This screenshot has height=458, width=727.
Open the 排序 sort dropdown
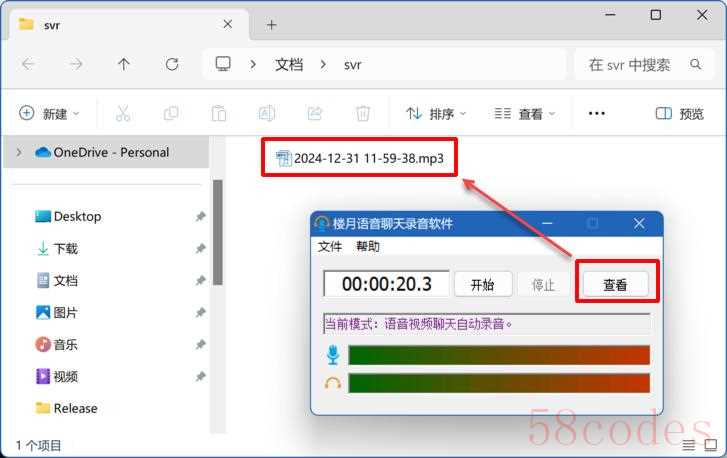[436, 114]
